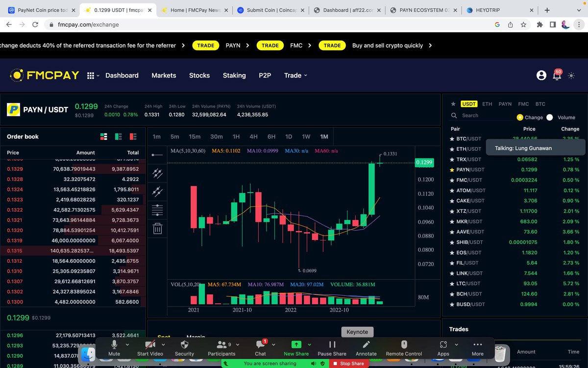Select the two-line parallel drawing tool

(157, 191)
